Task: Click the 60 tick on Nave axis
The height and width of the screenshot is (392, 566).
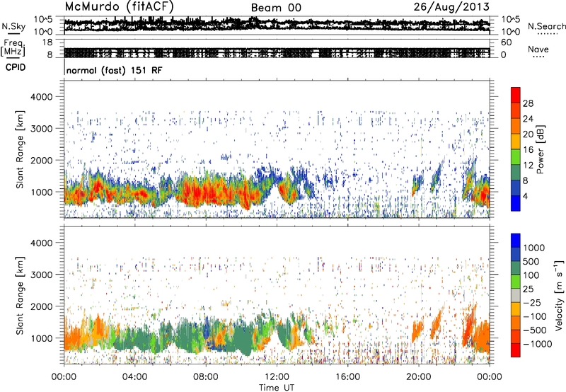Action: click(x=506, y=42)
